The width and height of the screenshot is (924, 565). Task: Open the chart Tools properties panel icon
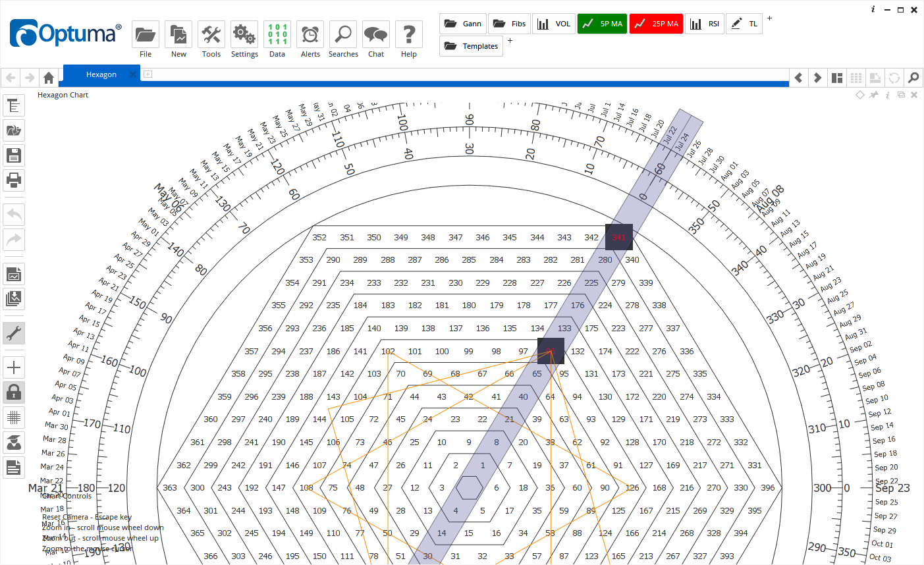[x=14, y=105]
